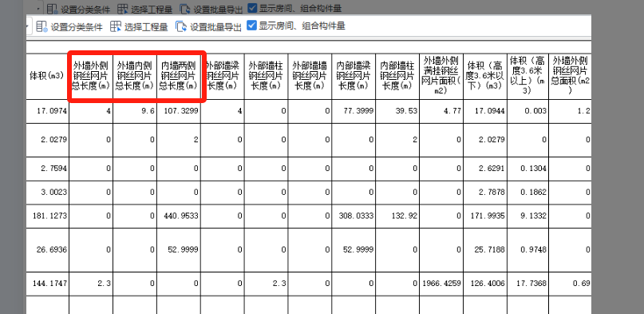Select 外墙外侧钢丝网片总长度(m) column header
644x314 pixels.
[91, 76]
